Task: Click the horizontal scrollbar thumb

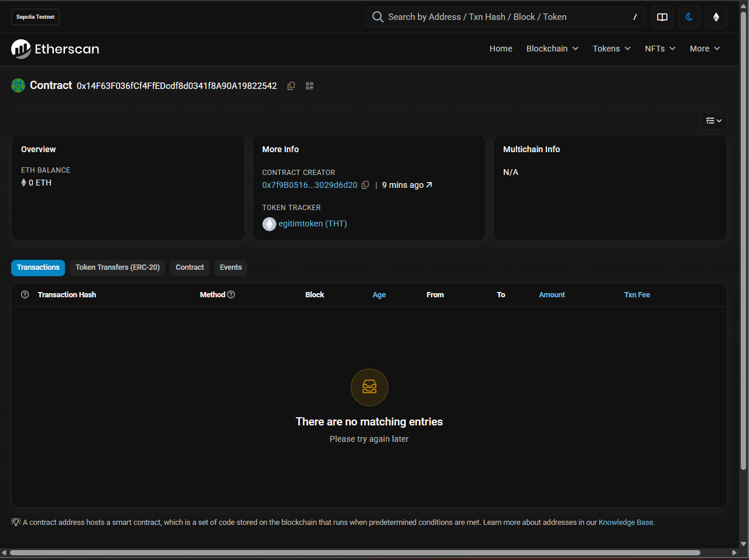Action: 355,552
